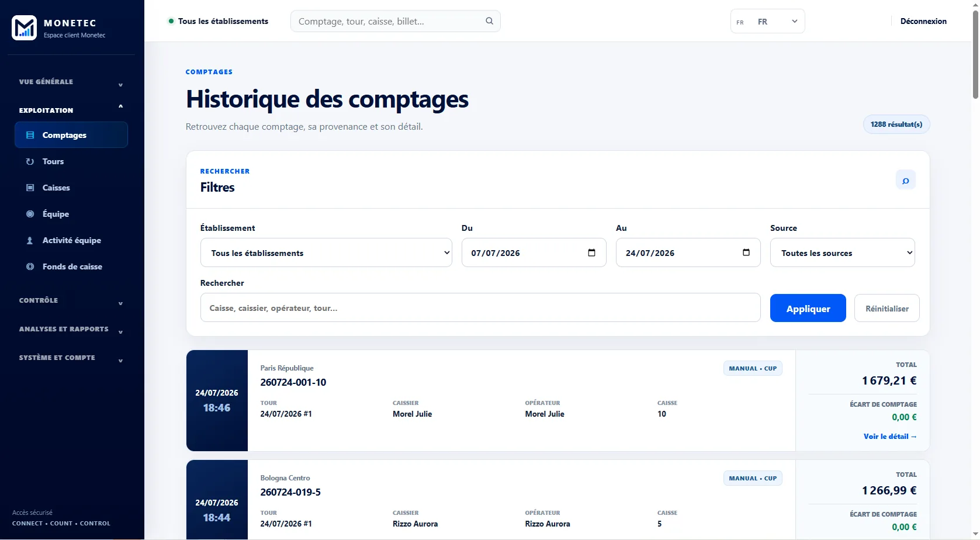This screenshot has height=540, width=980.
Task: Click the Déconnexion link
Action: (x=923, y=21)
